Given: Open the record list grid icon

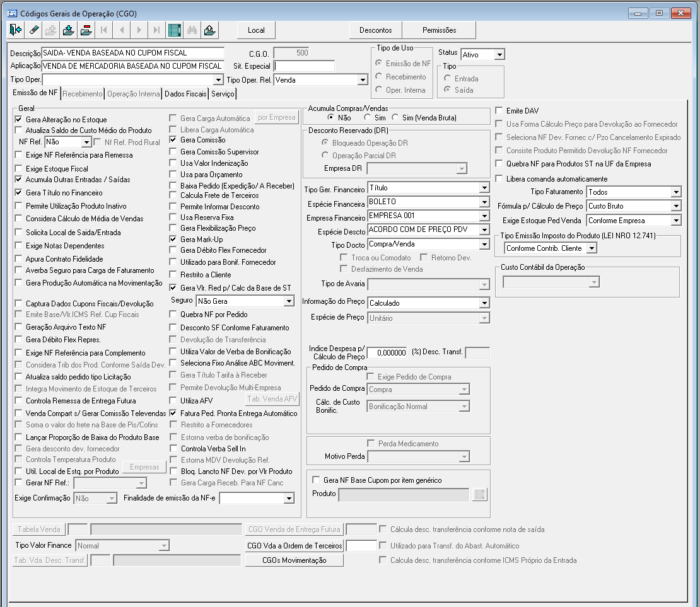Looking at the screenshot, I should pos(174,30).
